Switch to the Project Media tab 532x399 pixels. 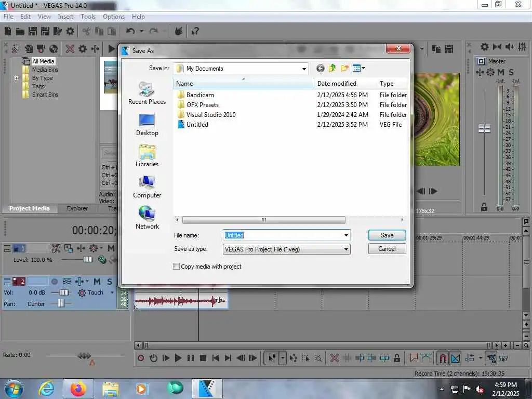pos(30,208)
